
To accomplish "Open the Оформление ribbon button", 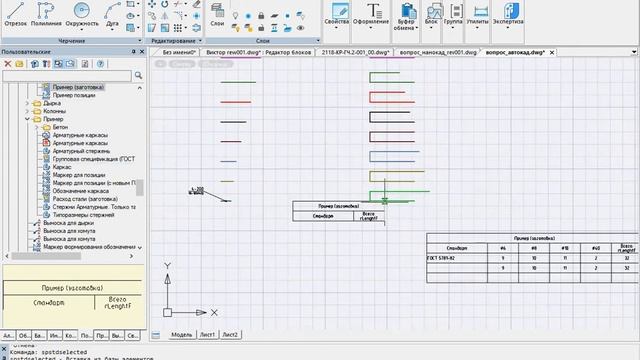I will pyautogui.click(x=371, y=16).
